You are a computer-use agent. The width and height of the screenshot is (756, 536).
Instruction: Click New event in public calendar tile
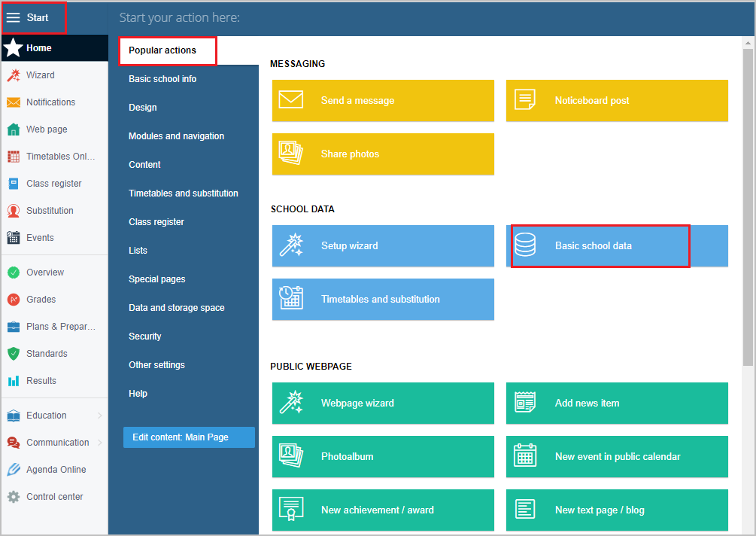tap(617, 456)
